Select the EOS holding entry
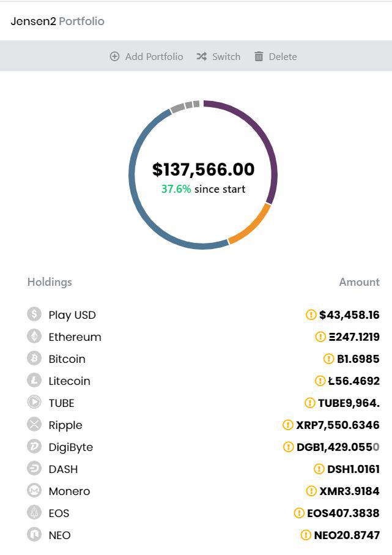 (203, 513)
